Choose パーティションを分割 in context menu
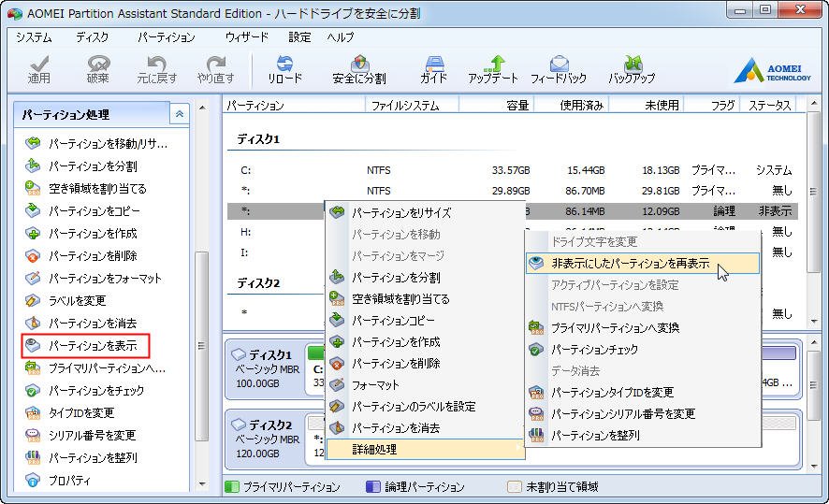Viewport: 829px width, 504px height. (x=425, y=278)
